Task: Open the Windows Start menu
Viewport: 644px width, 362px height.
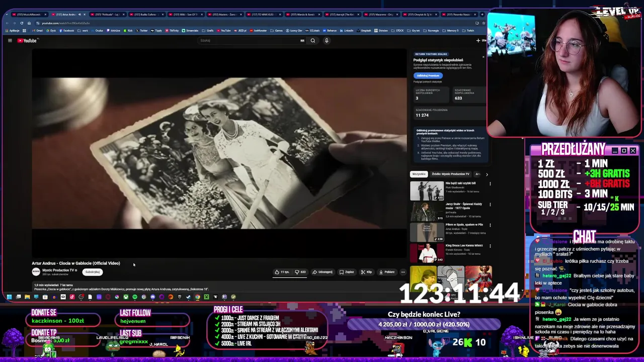Action: pos(9,297)
